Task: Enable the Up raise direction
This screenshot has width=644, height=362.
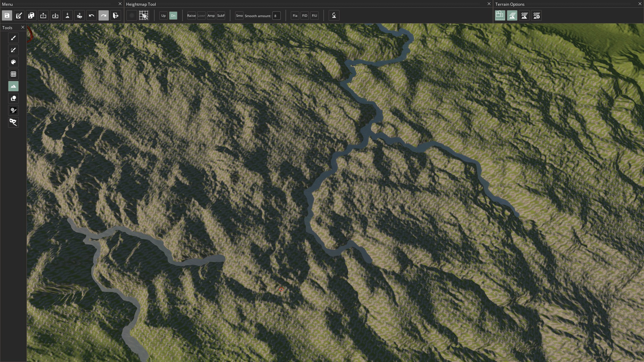Action: [x=163, y=15]
